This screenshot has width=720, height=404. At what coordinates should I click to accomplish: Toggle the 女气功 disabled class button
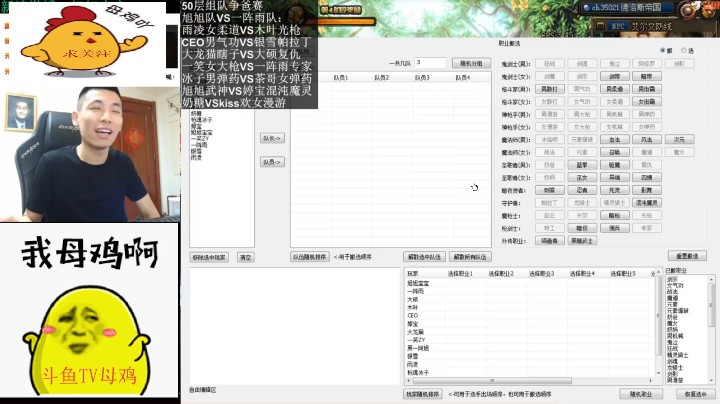pos(582,101)
